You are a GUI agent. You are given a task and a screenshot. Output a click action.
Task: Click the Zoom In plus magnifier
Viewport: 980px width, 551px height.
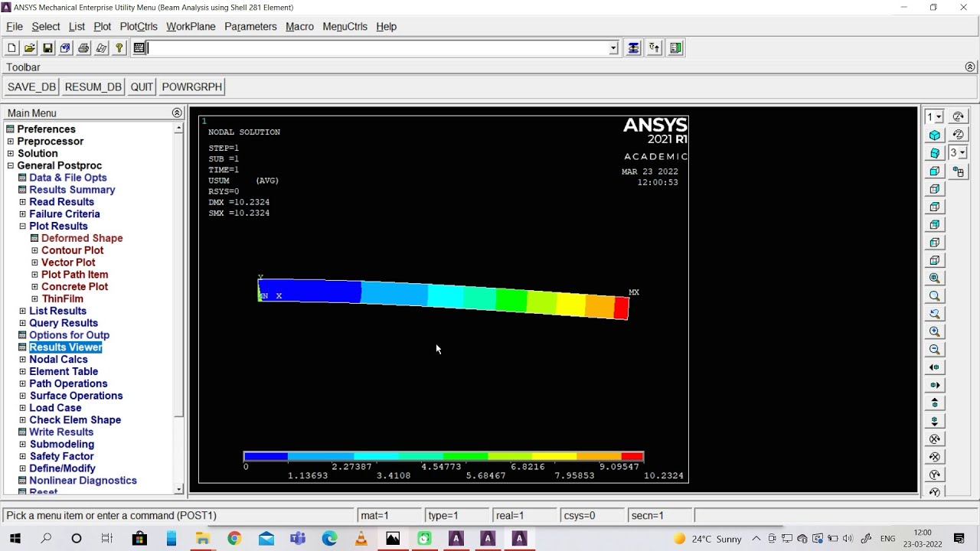(935, 332)
